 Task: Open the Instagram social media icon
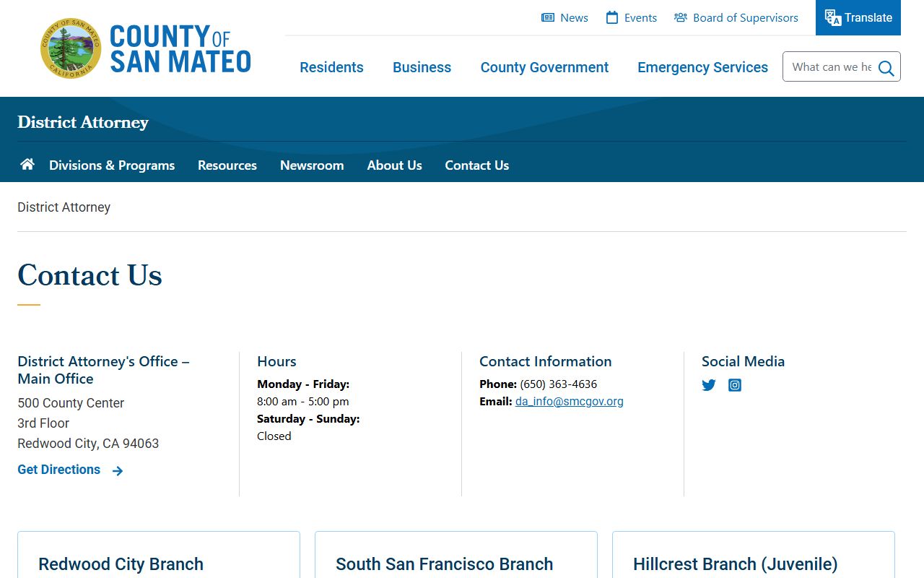pos(735,385)
